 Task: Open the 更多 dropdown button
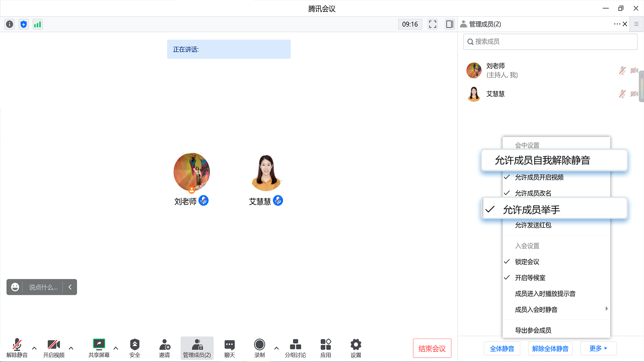click(598, 349)
